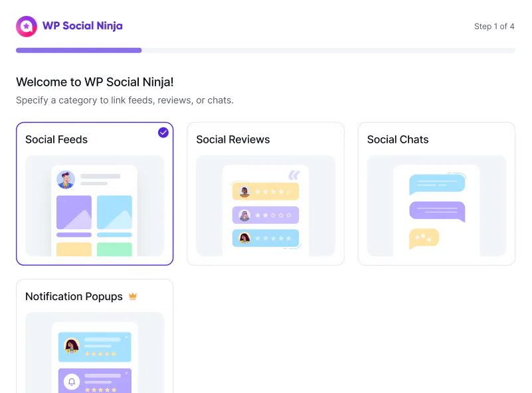Click the blue review row in Social Reviews

[266, 238]
